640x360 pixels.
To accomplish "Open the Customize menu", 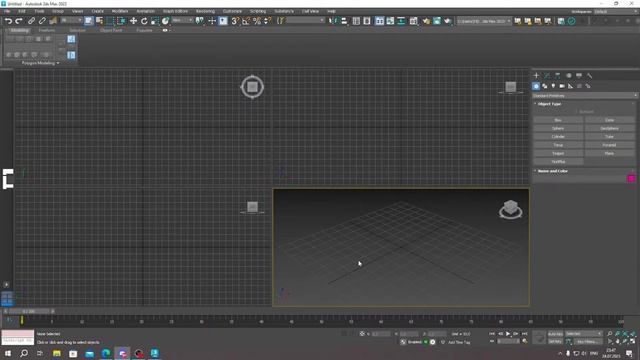I will click(232, 11).
